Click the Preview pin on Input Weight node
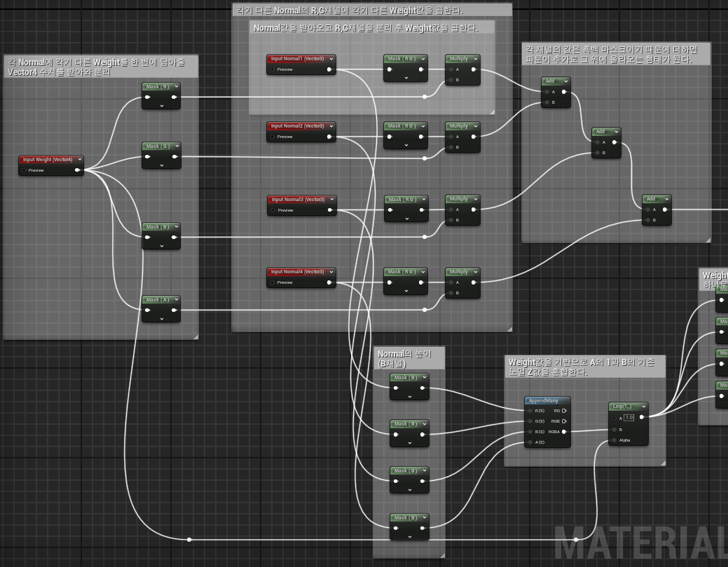This screenshot has height=567, width=728. pos(24,170)
